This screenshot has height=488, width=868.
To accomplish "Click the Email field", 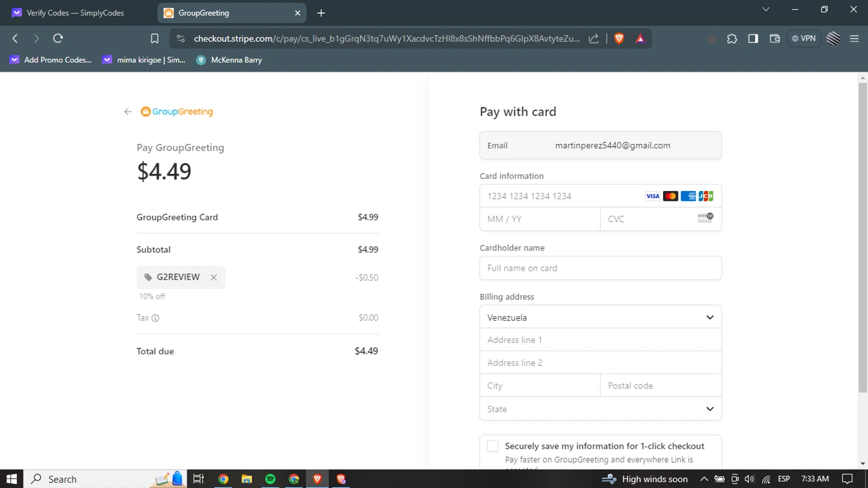I will (601, 145).
